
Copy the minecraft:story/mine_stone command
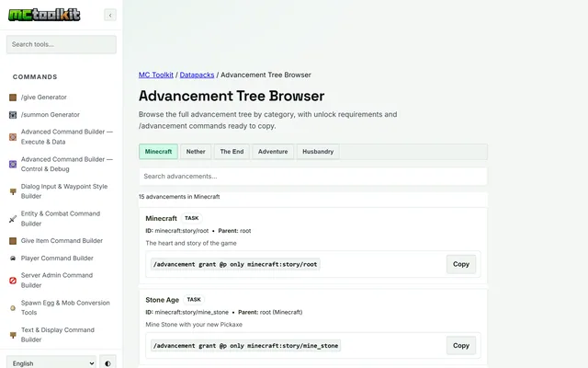click(461, 346)
